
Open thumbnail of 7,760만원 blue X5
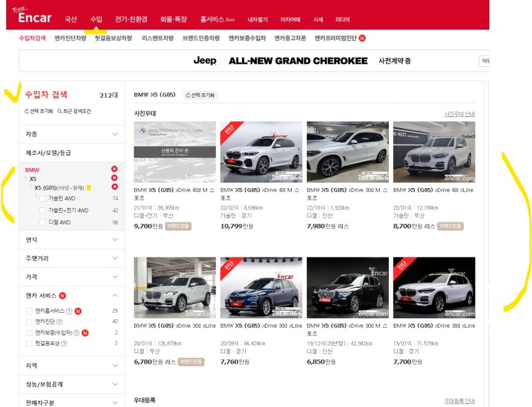click(x=262, y=287)
